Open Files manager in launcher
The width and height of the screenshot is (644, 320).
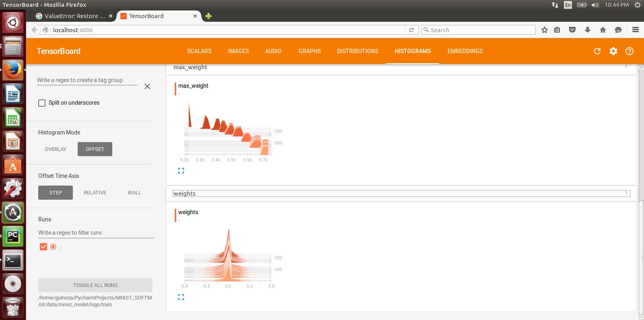click(13, 46)
